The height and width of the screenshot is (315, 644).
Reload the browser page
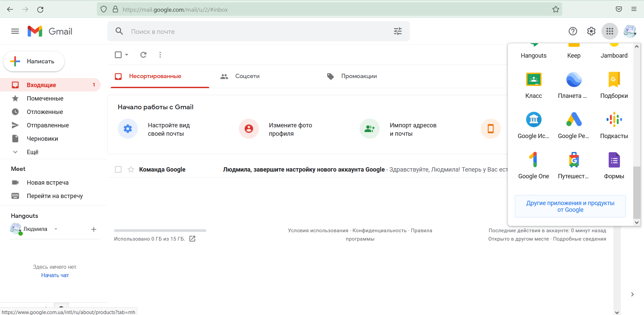pos(40,9)
